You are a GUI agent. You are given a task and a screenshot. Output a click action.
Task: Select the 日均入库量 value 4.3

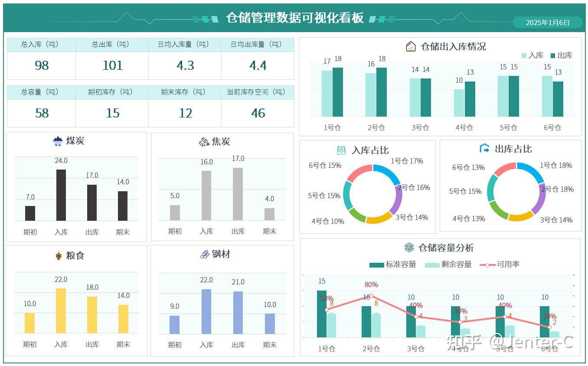tap(185, 65)
